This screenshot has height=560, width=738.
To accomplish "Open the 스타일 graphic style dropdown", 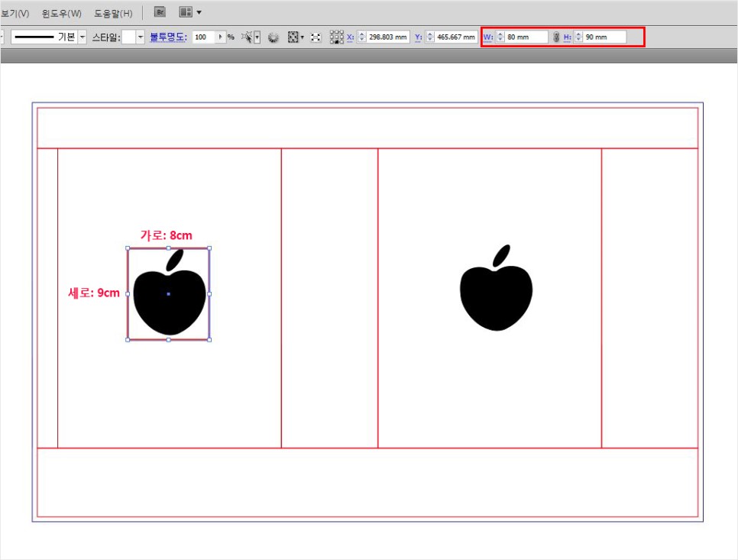I will pyautogui.click(x=141, y=37).
